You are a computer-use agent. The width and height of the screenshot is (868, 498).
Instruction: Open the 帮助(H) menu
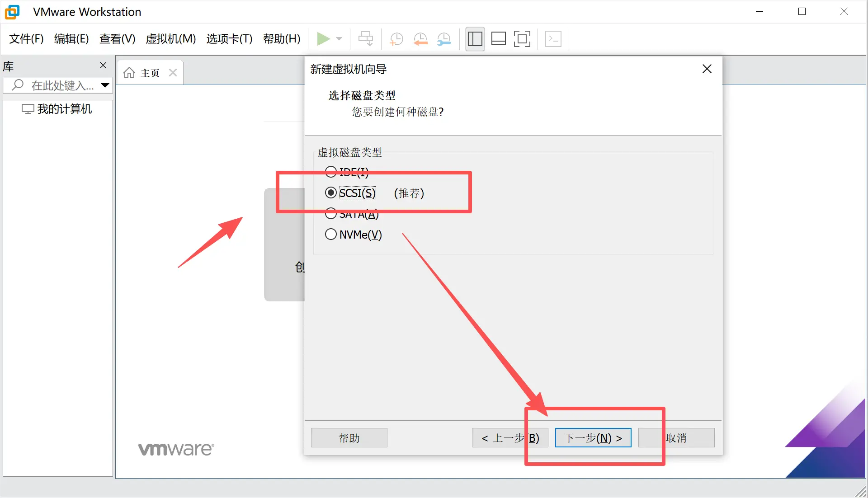[x=282, y=39]
